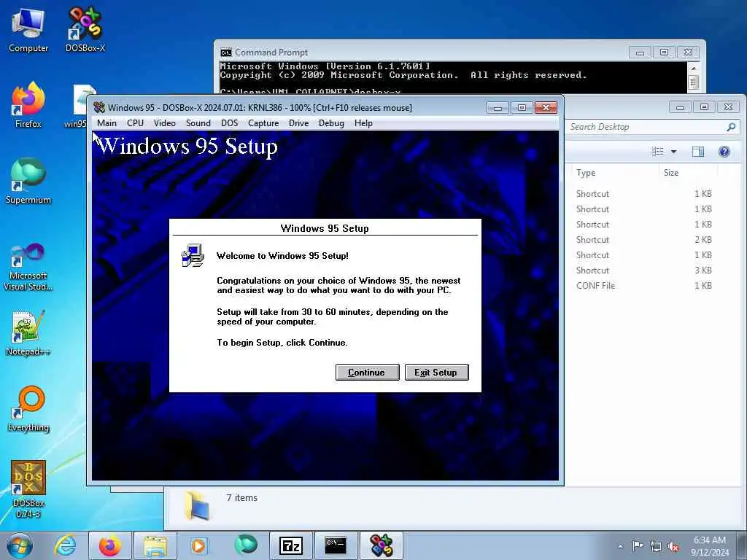Click the Explorer search magnifier icon
The image size is (747, 560).
tap(731, 127)
